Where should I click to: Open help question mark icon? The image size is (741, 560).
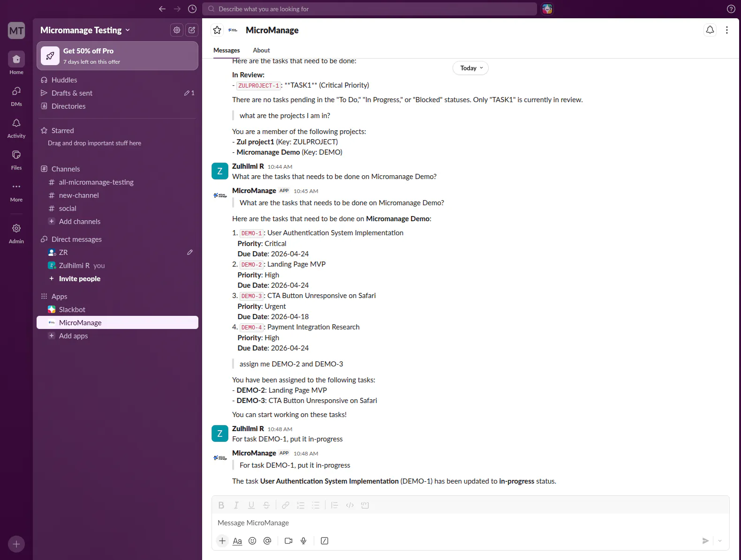tap(731, 9)
